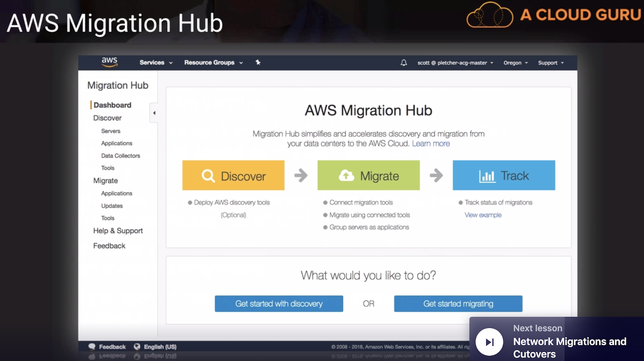Screen dimensions: 644x361
Task: Click the globe language icon in footer
Action: [x=137, y=346]
